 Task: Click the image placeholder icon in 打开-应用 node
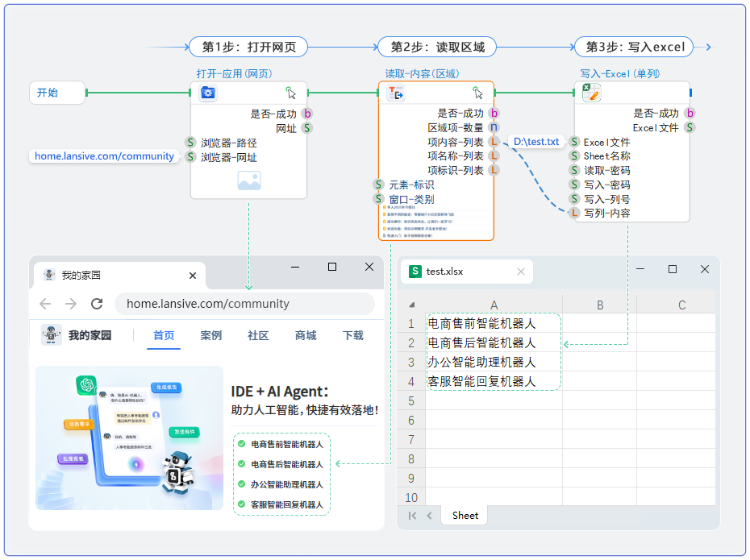point(248,181)
